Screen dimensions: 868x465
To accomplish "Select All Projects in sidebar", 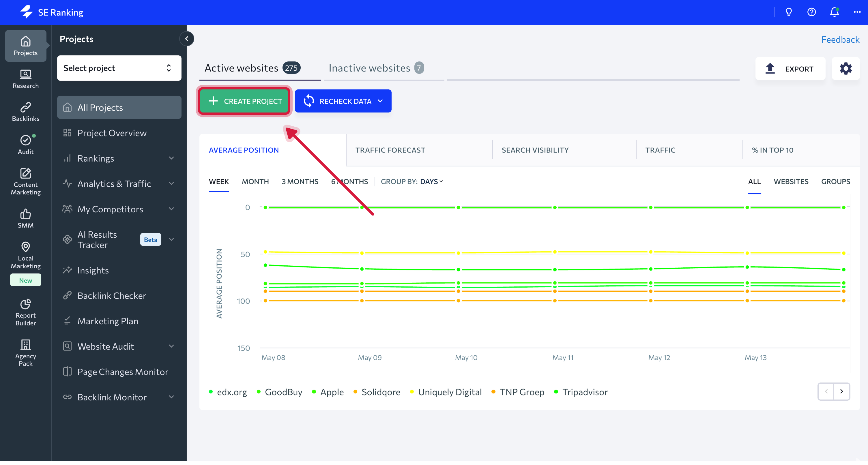I will click(x=119, y=108).
